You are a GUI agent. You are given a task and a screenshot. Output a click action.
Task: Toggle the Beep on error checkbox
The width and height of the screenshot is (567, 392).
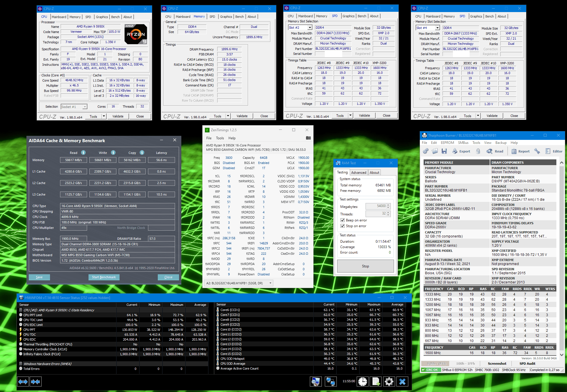[x=343, y=220]
